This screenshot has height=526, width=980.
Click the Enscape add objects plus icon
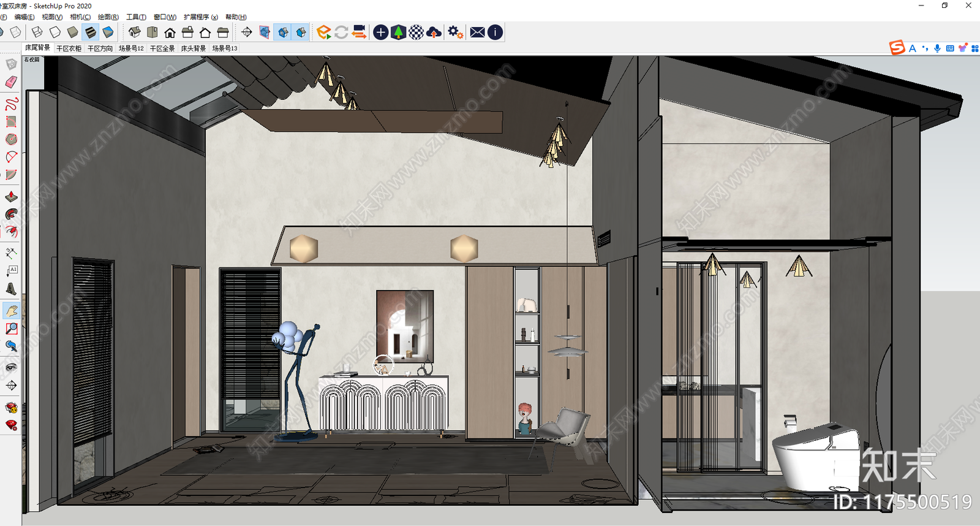click(x=380, y=32)
